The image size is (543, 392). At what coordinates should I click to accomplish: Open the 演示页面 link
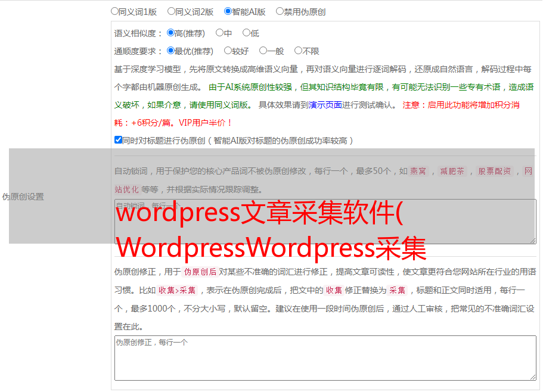pyautogui.click(x=325, y=105)
